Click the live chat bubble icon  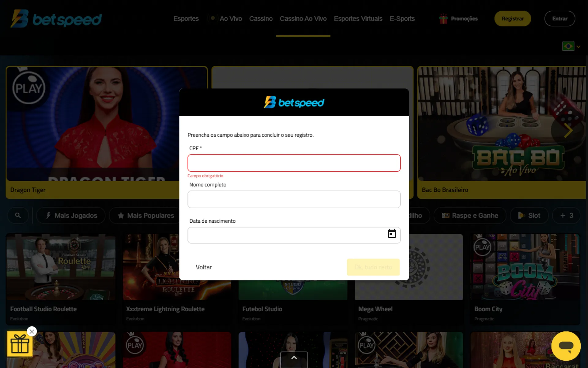click(x=566, y=346)
